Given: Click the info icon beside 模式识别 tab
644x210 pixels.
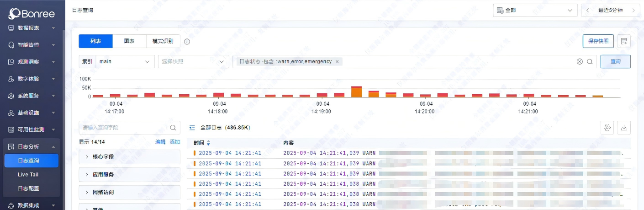Looking at the screenshot, I should click(187, 42).
